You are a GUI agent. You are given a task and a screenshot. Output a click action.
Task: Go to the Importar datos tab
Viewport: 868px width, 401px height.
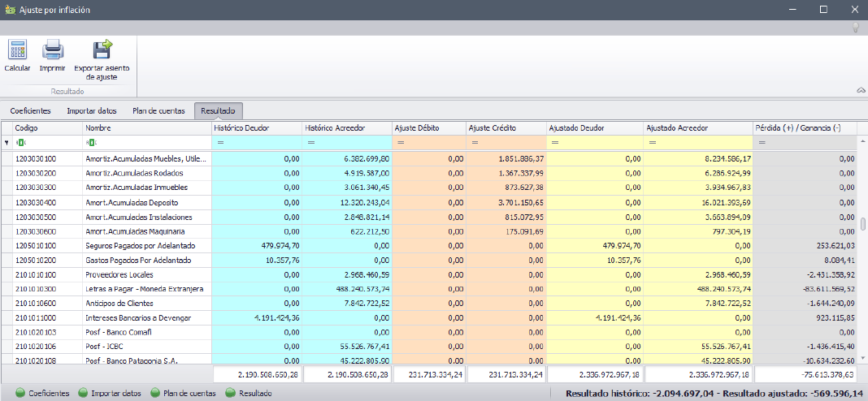click(x=91, y=110)
